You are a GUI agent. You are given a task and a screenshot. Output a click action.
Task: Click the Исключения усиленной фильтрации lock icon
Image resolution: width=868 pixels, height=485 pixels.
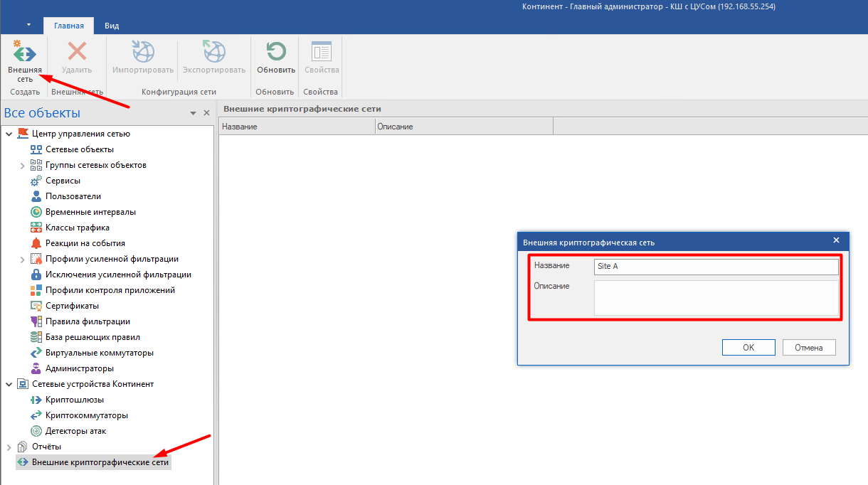click(x=36, y=275)
